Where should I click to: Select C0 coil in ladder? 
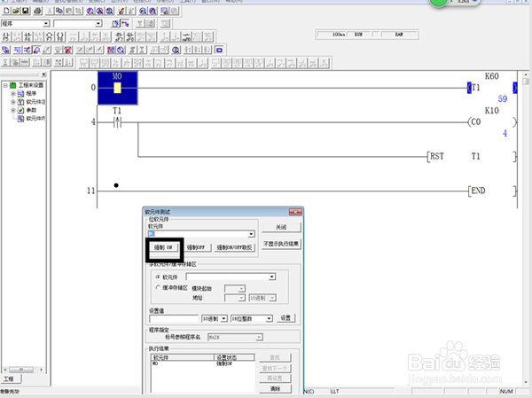point(492,121)
